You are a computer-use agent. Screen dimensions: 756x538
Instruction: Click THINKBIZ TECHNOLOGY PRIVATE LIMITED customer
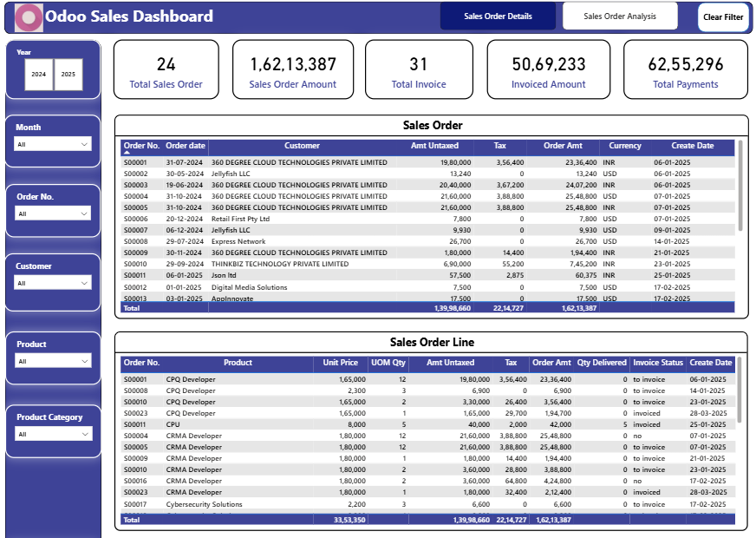(280, 264)
